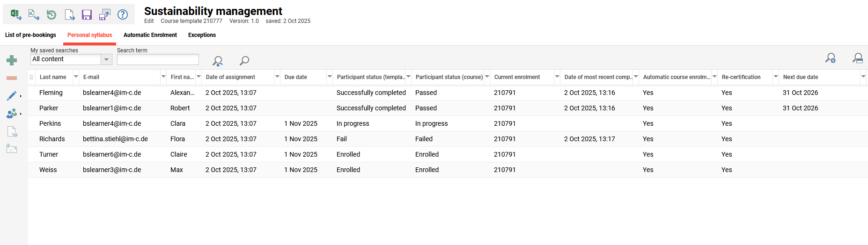Open the Due date column filter arrow
The height and width of the screenshot is (245, 868).
pyautogui.click(x=330, y=77)
